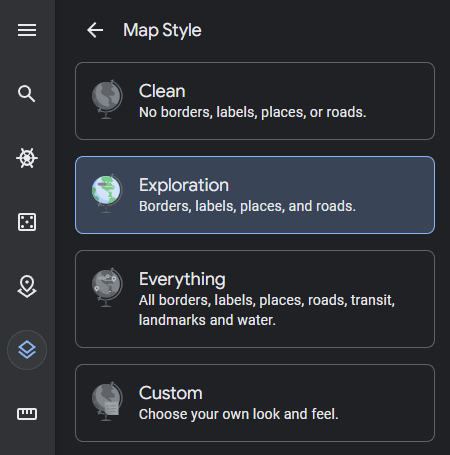Click the gray globe icon for Clean
The image size is (450, 455).
tap(107, 99)
